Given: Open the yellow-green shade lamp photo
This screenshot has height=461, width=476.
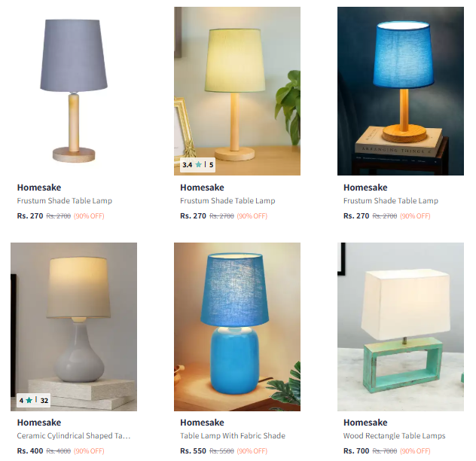Looking at the screenshot, I should 237,91.
